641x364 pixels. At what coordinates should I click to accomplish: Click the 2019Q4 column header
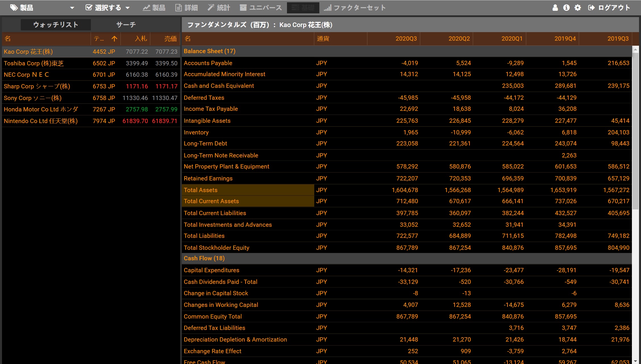552,39
